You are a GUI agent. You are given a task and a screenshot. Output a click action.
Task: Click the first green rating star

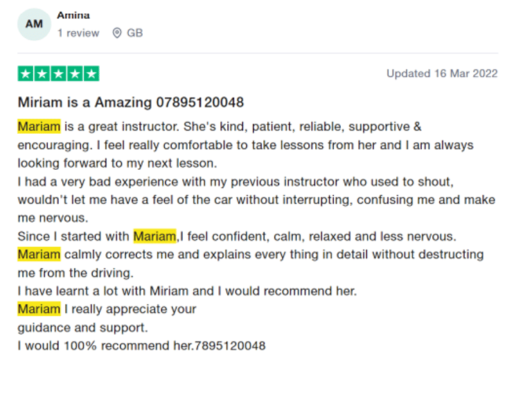pos(26,73)
